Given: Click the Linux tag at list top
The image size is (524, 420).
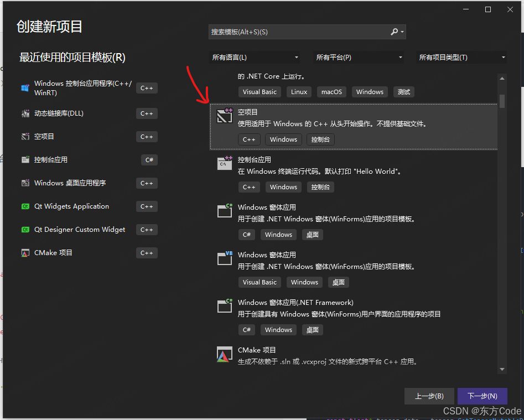Looking at the screenshot, I should point(299,92).
